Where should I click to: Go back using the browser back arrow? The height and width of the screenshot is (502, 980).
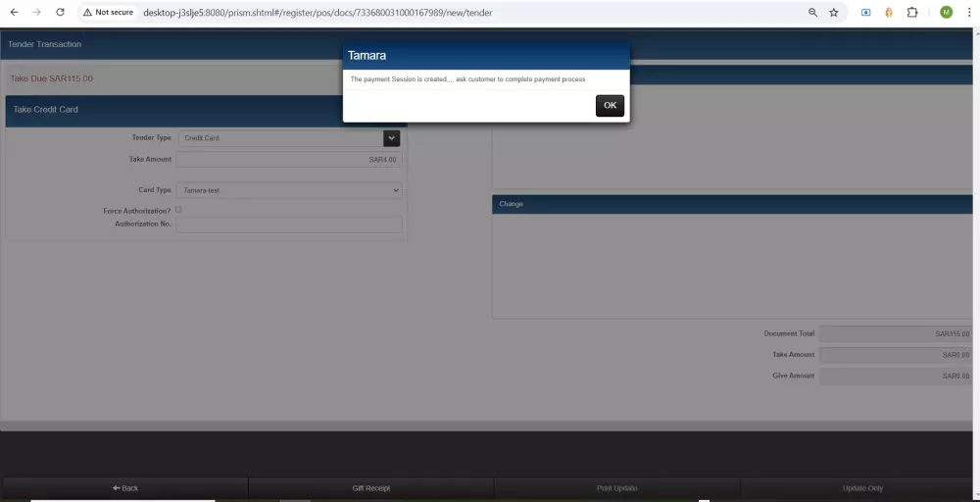click(x=14, y=13)
